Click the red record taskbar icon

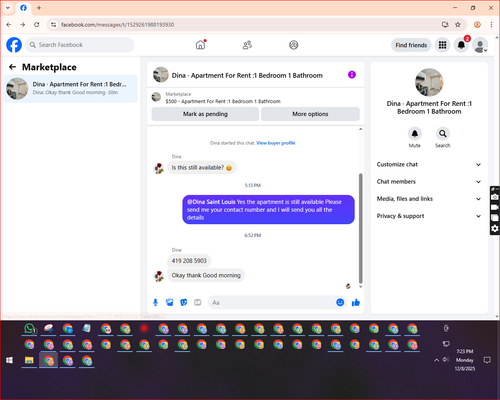[144, 329]
